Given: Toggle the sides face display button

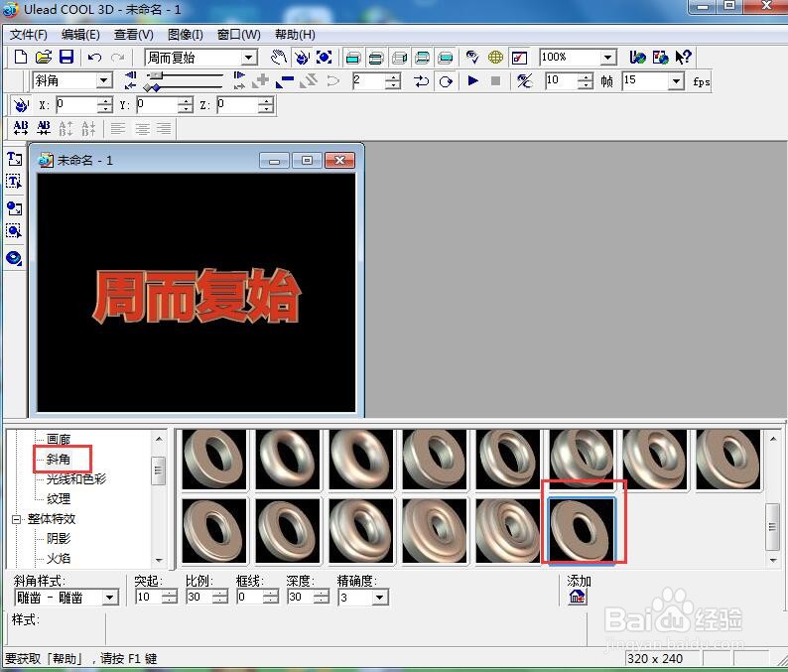Looking at the screenshot, I should 399,58.
